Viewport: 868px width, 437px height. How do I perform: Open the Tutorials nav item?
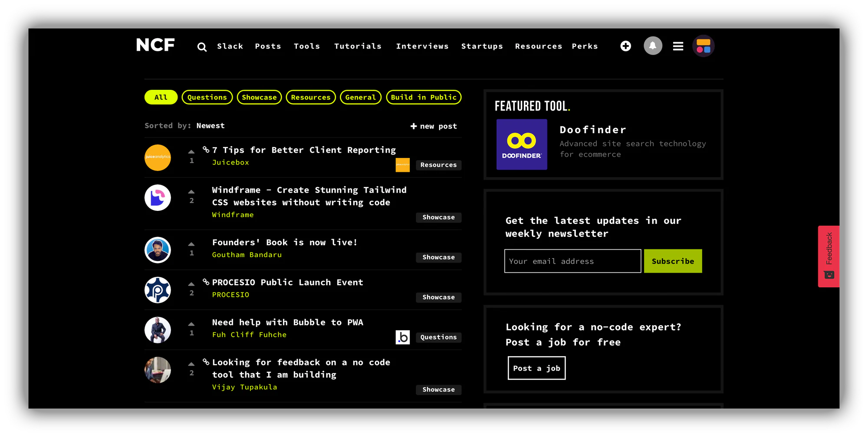(358, 46)
